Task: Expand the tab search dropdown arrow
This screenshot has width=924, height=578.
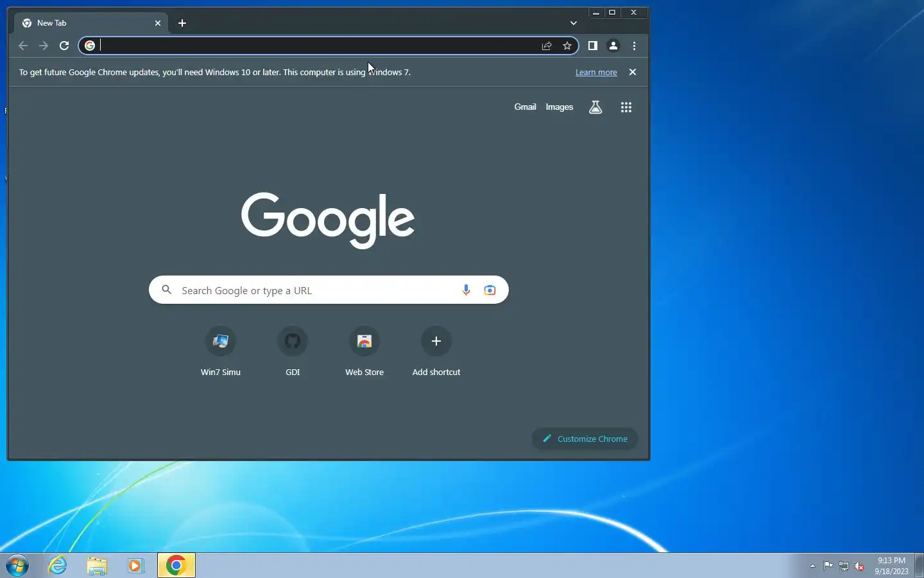Action: 574,23
